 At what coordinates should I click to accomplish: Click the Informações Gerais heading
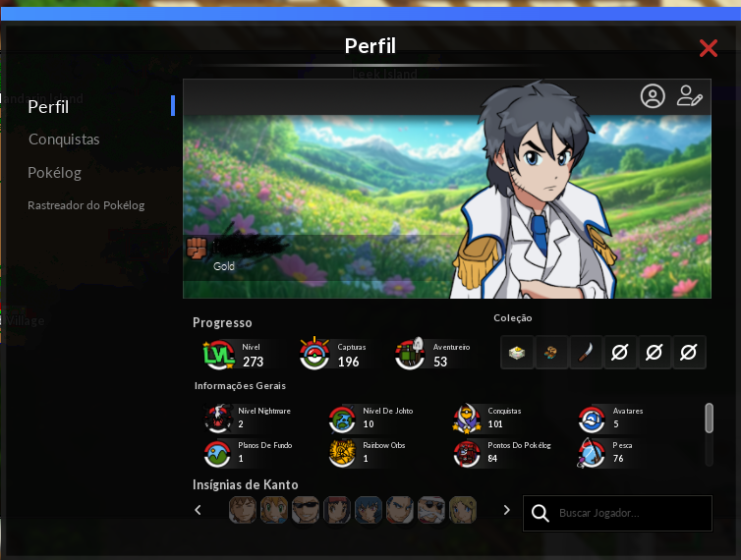[240, 386]
